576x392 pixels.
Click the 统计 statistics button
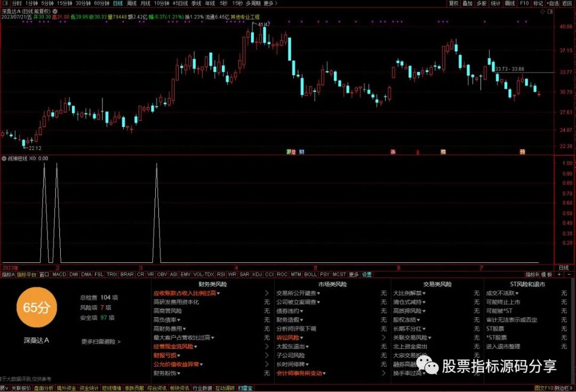tap(495, 3)
